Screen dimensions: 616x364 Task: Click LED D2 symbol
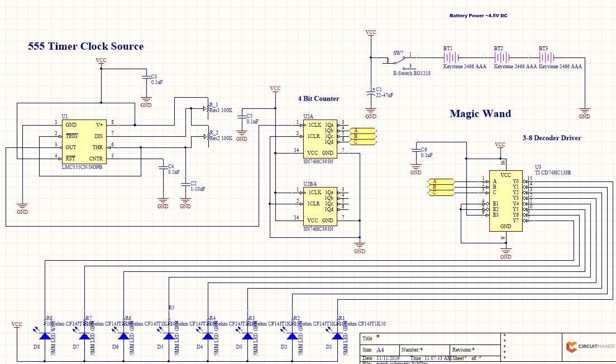pos(292,336)
